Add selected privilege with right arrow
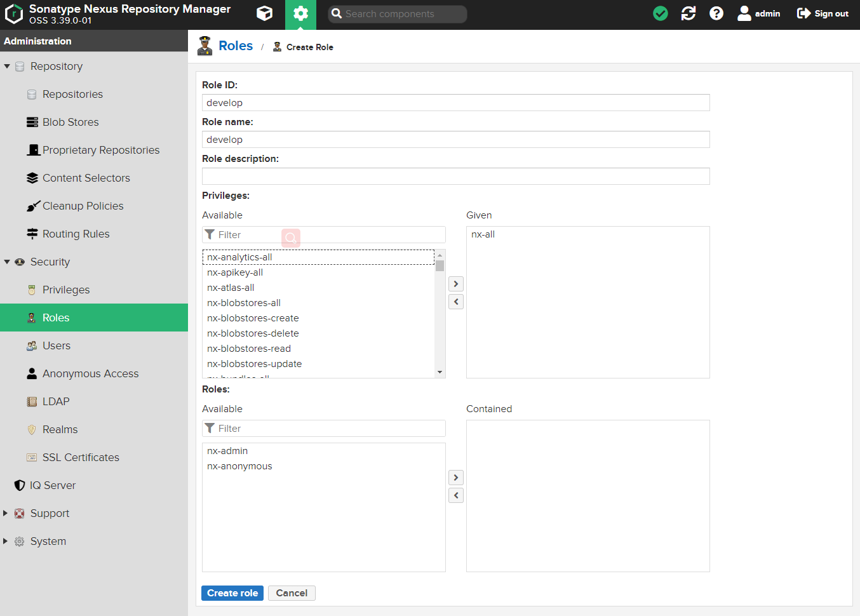The height and width of the screenshot is (616, 860). click(x=456, y=284)
